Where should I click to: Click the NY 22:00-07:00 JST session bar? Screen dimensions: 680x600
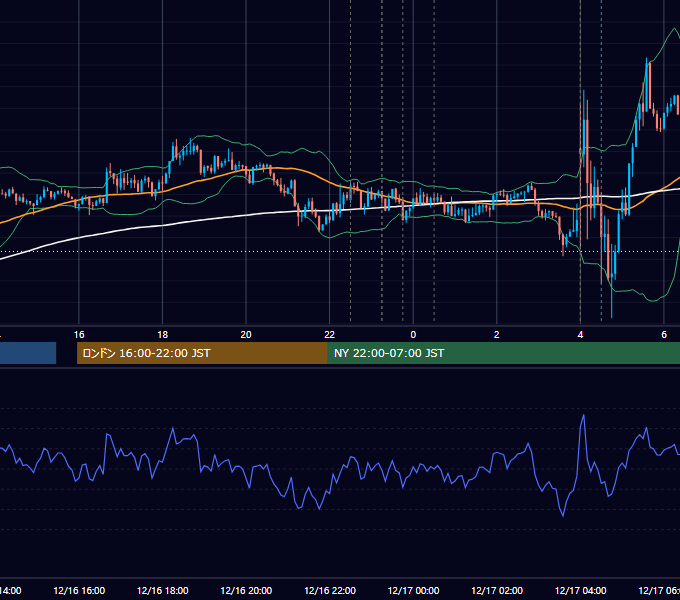pos(503,353)
